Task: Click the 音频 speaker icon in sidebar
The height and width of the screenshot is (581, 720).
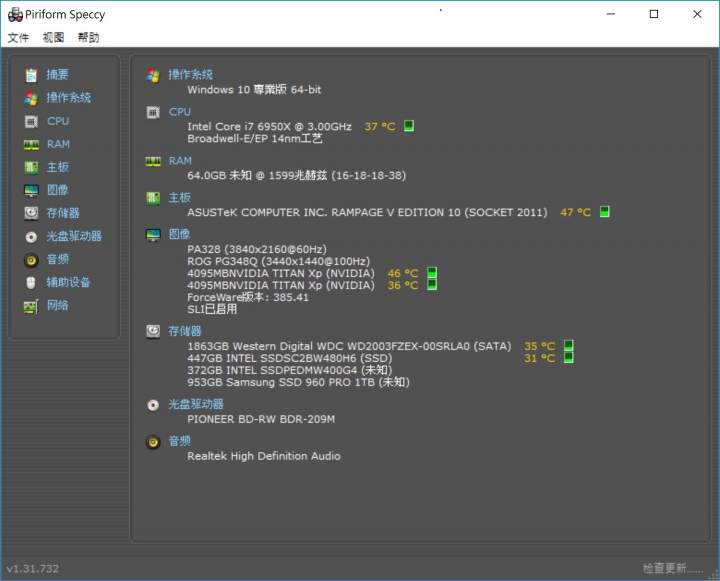Action: pos(31,260)
